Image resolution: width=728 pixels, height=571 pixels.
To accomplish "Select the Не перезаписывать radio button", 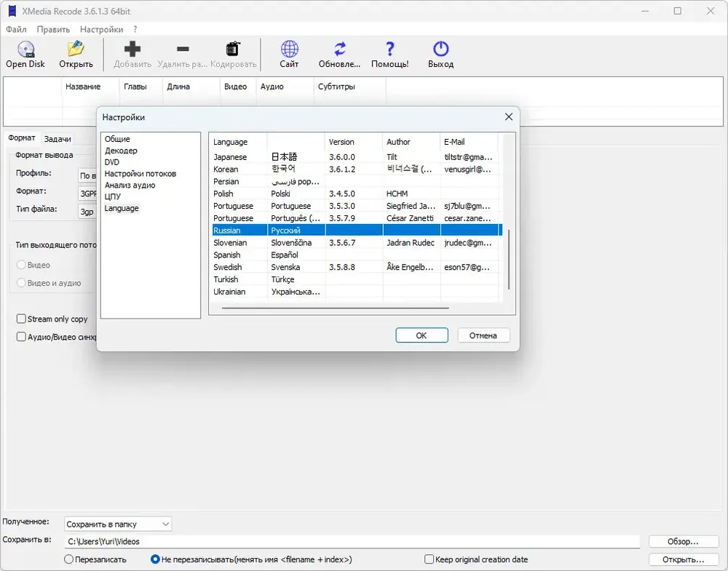I will [x=156, y=559].
